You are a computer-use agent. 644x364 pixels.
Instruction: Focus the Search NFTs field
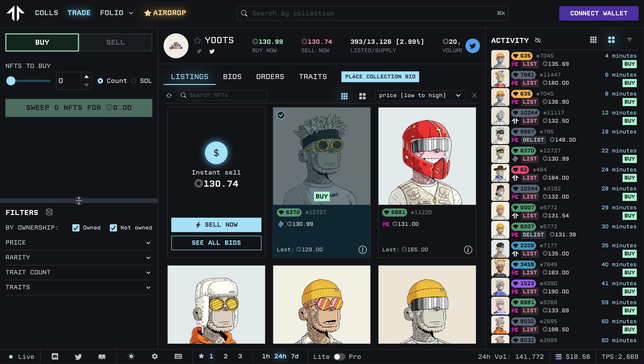point(222,95)
